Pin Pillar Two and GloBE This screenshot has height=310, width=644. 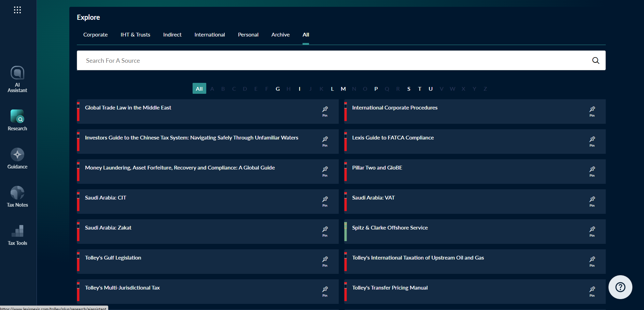click(x=592, y=172)
